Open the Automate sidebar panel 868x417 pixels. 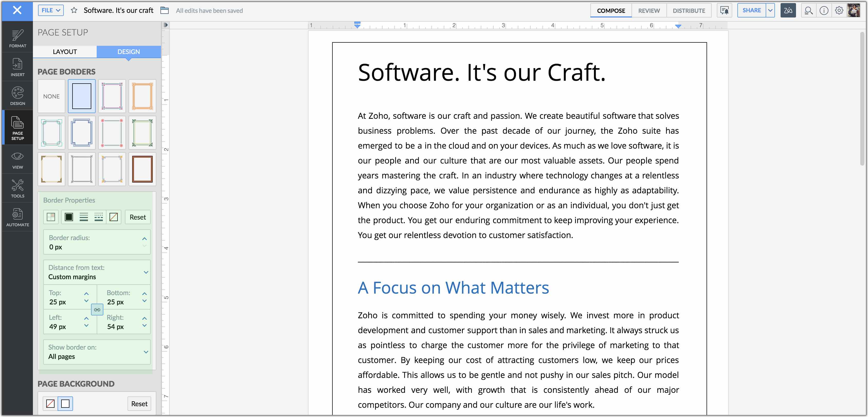tap(17, 217)
